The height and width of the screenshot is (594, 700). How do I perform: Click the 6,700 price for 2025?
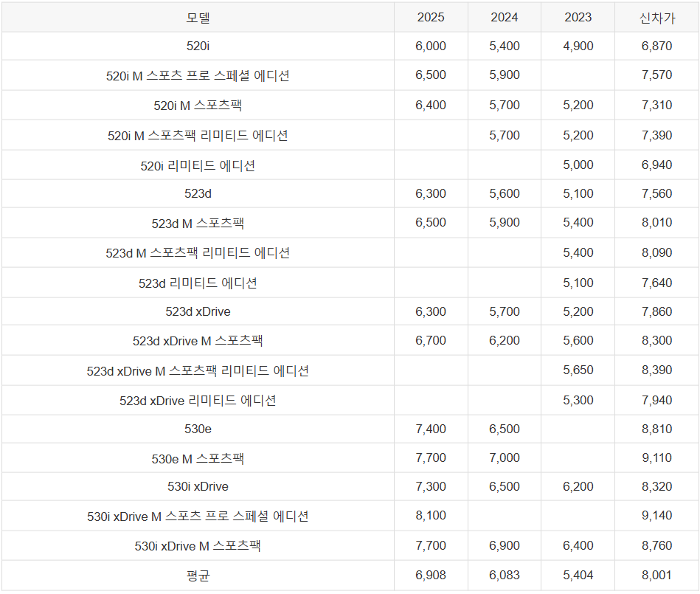431,340
